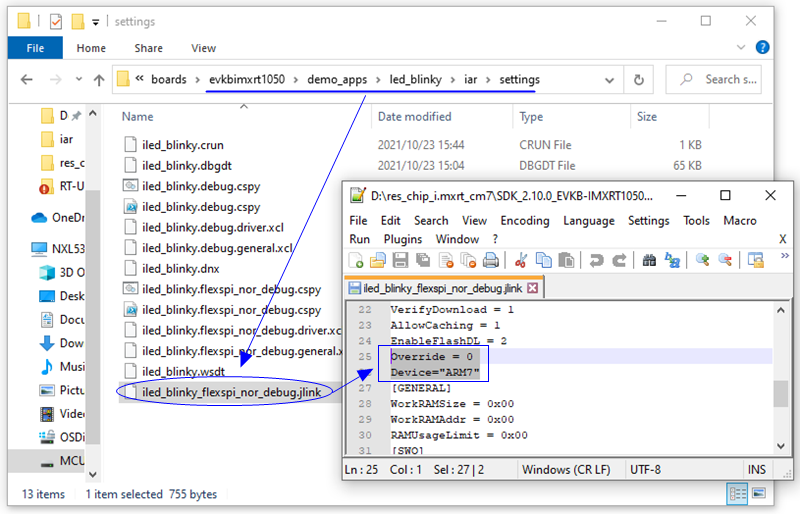This screenshot has width=800, height=514.
Task: Click the Print icon in Notepad++ toolbar
Action: pos(490,260)
